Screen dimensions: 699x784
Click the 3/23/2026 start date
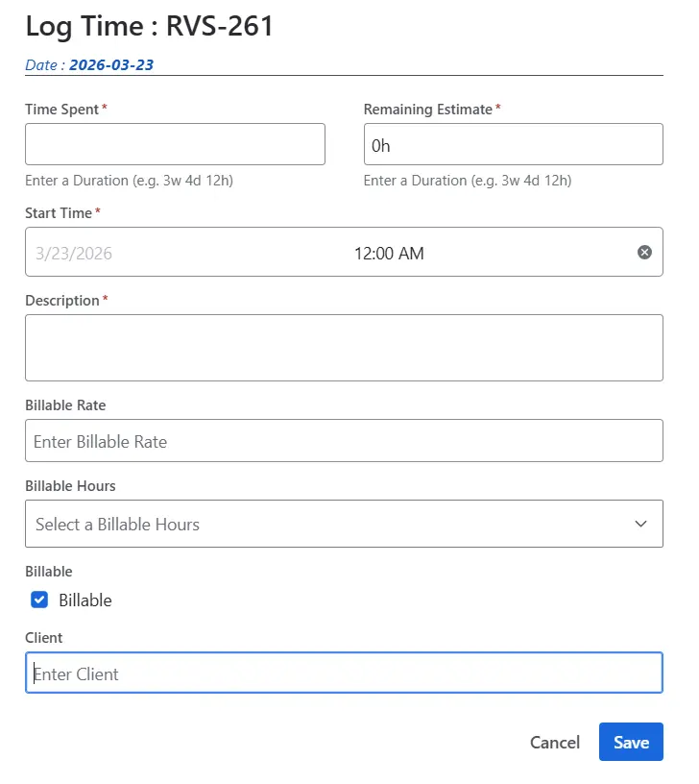73,254
